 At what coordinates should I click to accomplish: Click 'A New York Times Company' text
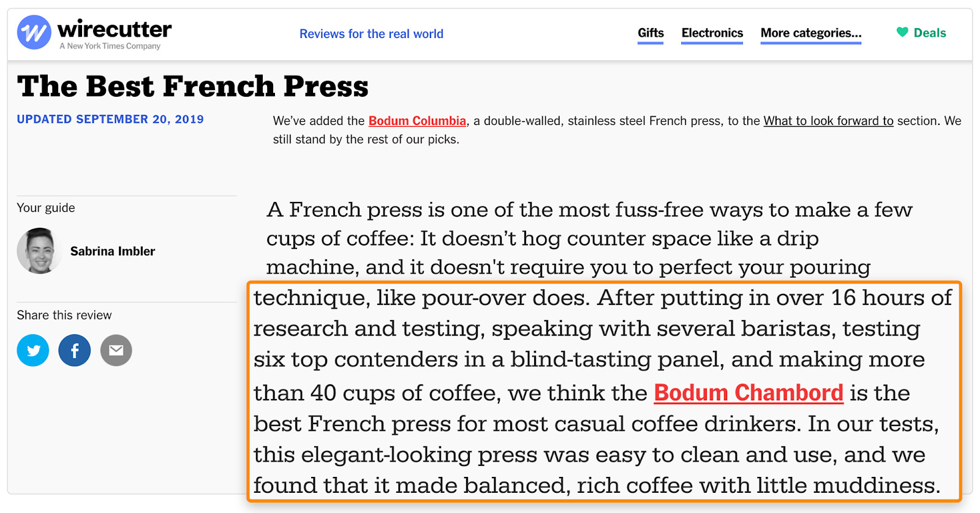click(x=110, y=46)
